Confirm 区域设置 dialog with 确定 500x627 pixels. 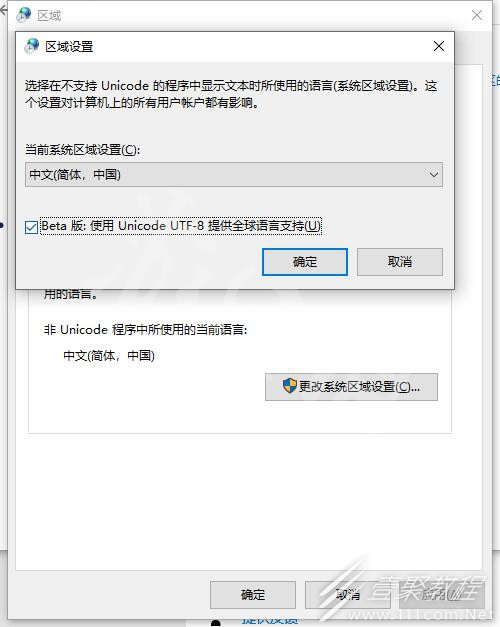[305, 262]
